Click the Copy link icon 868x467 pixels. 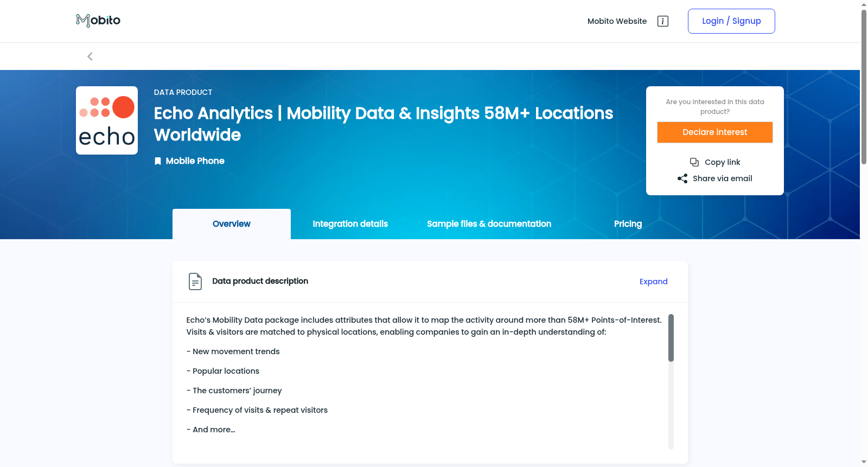[694, 162]
